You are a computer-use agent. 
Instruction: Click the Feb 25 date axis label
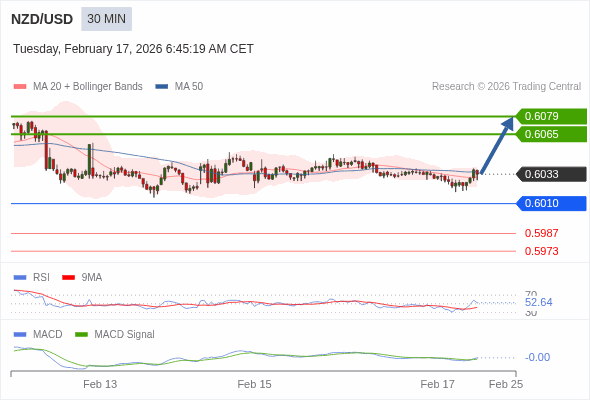[x=506, y=385]
